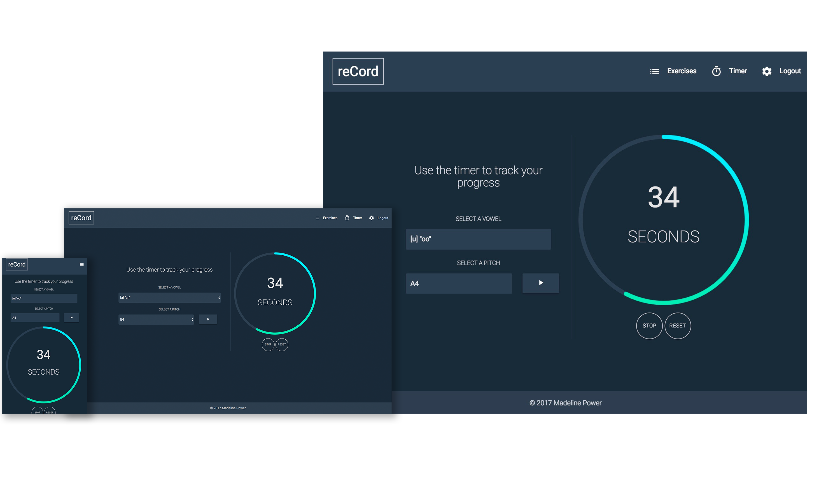The height and width of the screenshot is (504, 819).
Task: Expand the E4 pitch dropdown
Action: (x=156, y=319)
